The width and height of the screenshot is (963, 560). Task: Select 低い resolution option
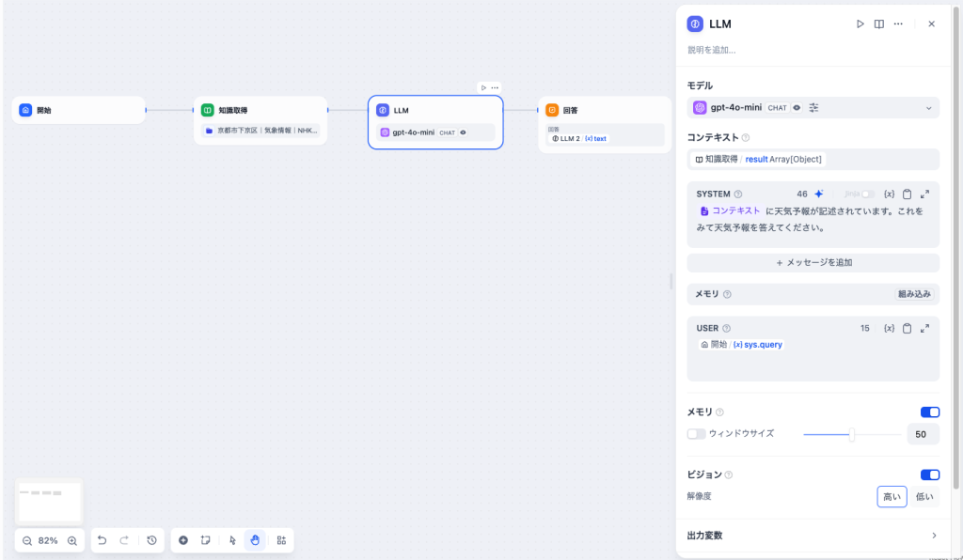click(x=924, y=496)
